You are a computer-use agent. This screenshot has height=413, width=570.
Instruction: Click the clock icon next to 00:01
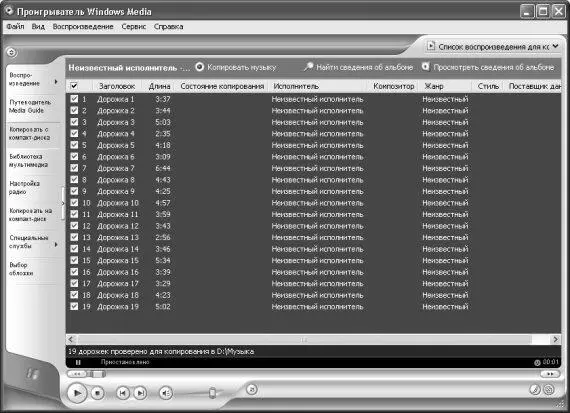coord(537,362)
